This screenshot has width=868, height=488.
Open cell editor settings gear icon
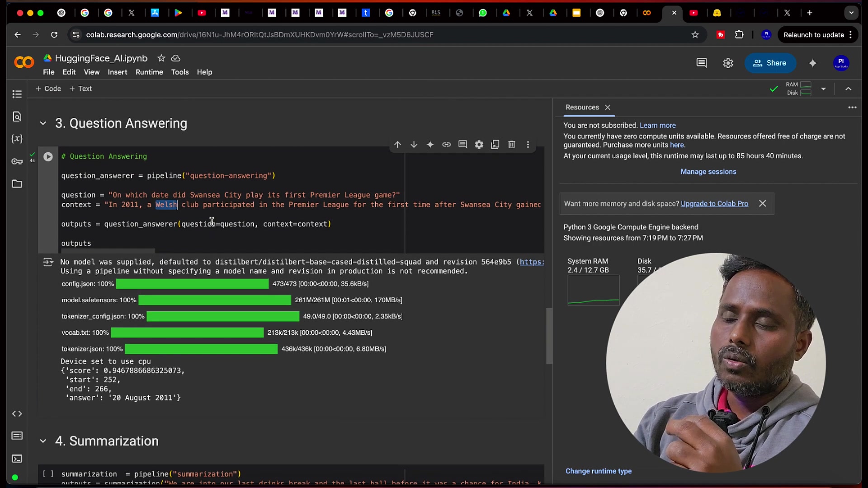[479, 145]
